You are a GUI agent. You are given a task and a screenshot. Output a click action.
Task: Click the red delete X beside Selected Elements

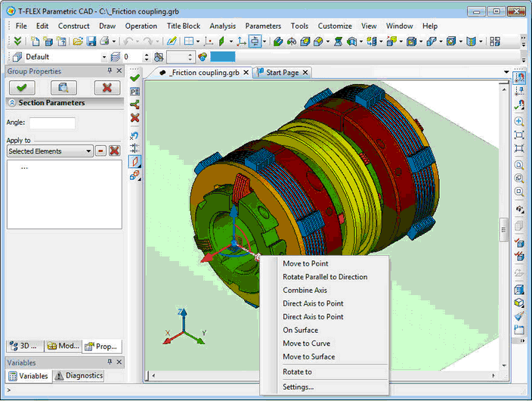click(x=114, y=151)
